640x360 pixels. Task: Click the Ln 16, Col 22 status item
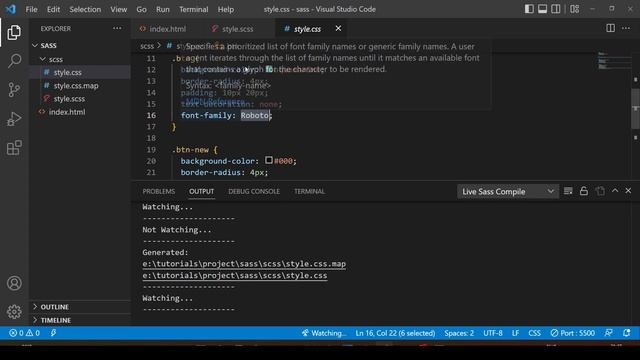click(395, 333)
